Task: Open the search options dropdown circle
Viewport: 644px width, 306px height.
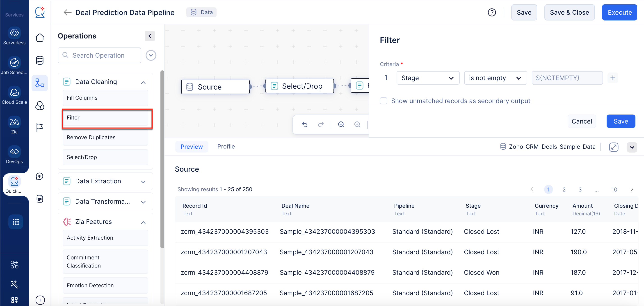Action: [151, 55]
